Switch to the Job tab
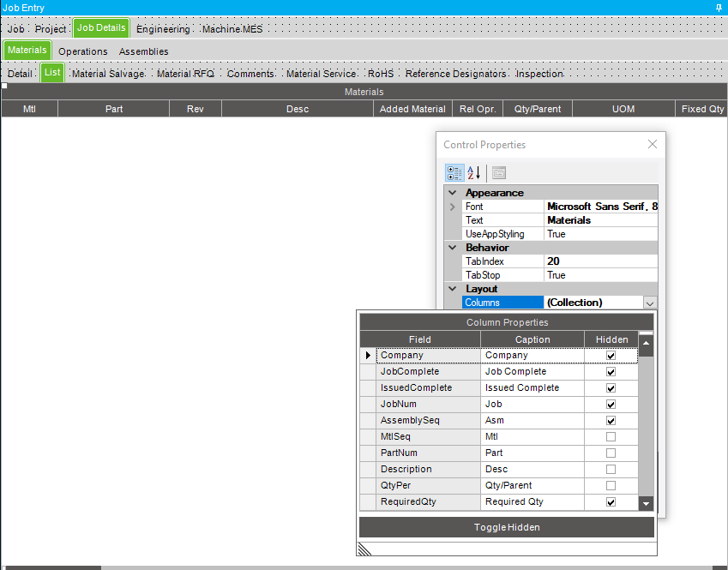Screen dimensions: 728x570 [x=15, y=29]
